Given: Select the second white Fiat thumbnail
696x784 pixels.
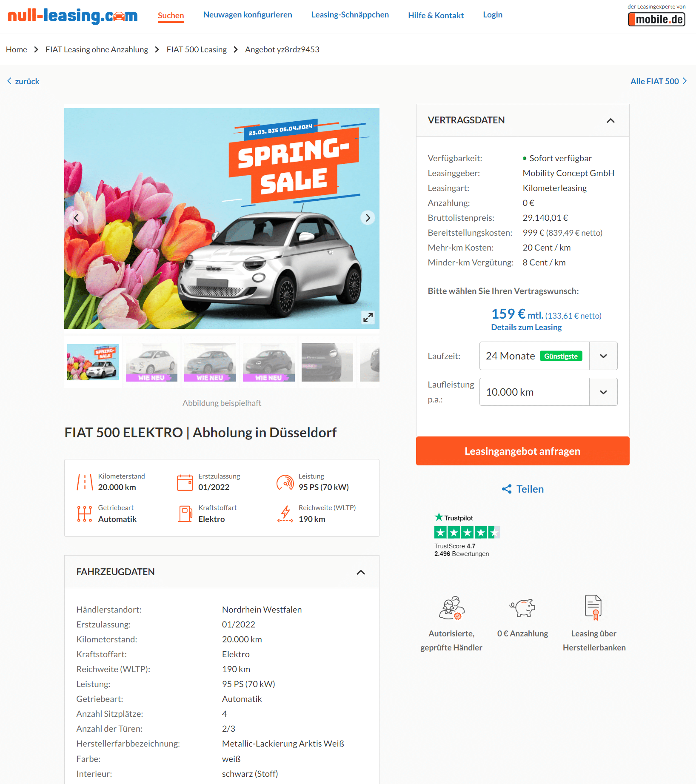Looking at the screenshot, I should point(151,362).
